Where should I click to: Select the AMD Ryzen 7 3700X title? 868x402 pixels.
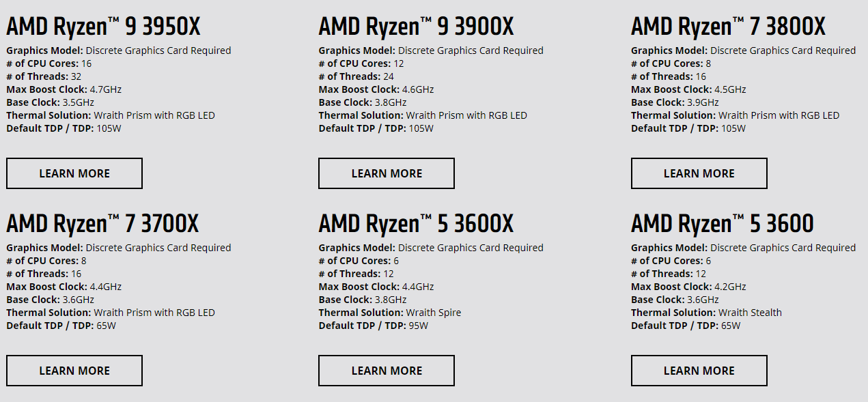[102, 224]
